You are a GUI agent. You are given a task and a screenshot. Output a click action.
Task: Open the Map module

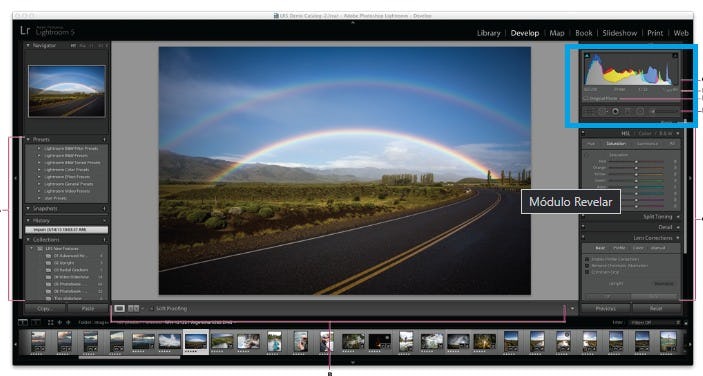pos(557,33)
